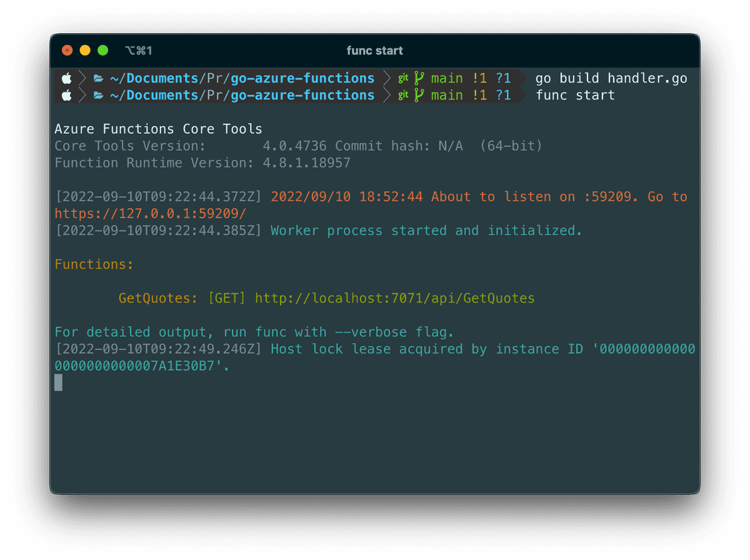Open the localhost GetQuotes API URL
This screenshot has width=750, height=560.
tap(394, 298)
